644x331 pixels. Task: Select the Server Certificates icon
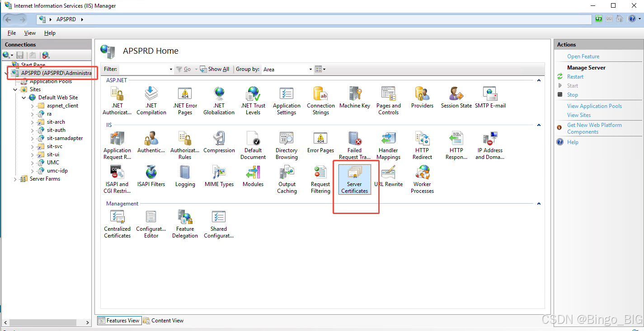point(355,179)
